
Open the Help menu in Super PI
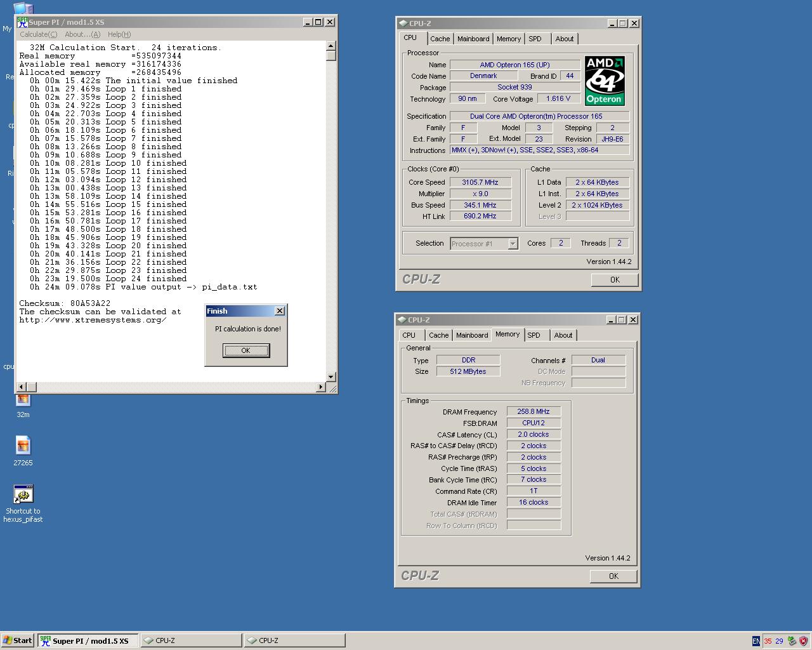point(119,34)
